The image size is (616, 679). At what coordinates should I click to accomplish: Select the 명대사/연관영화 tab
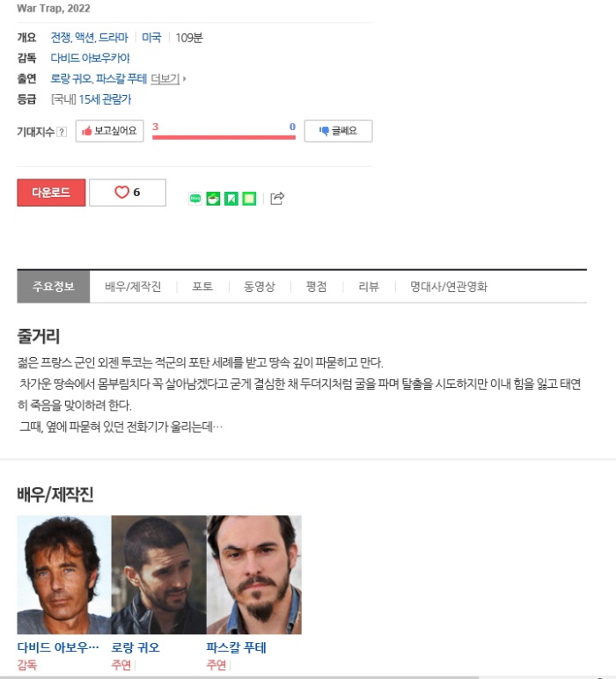(449, 287)
